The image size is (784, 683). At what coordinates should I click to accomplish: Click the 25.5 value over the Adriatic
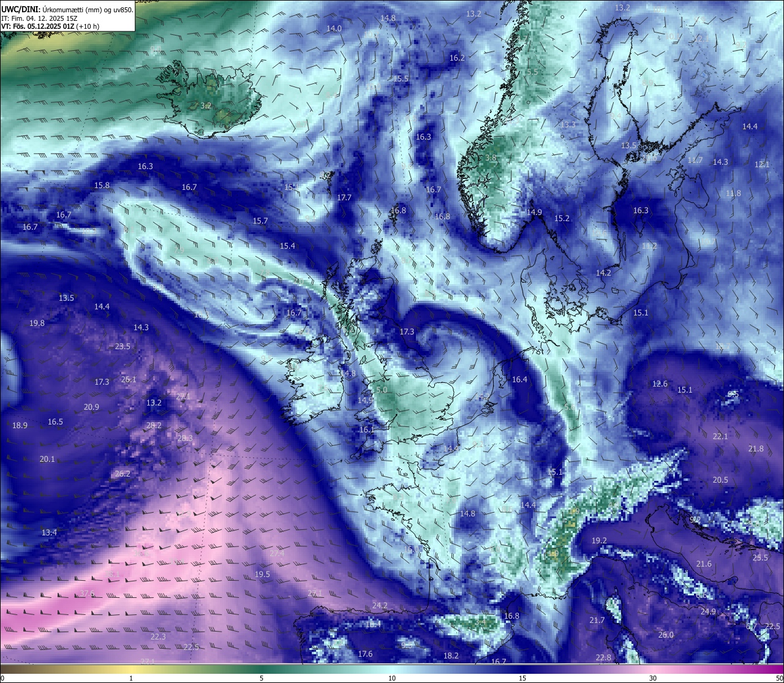click(760, 557)
